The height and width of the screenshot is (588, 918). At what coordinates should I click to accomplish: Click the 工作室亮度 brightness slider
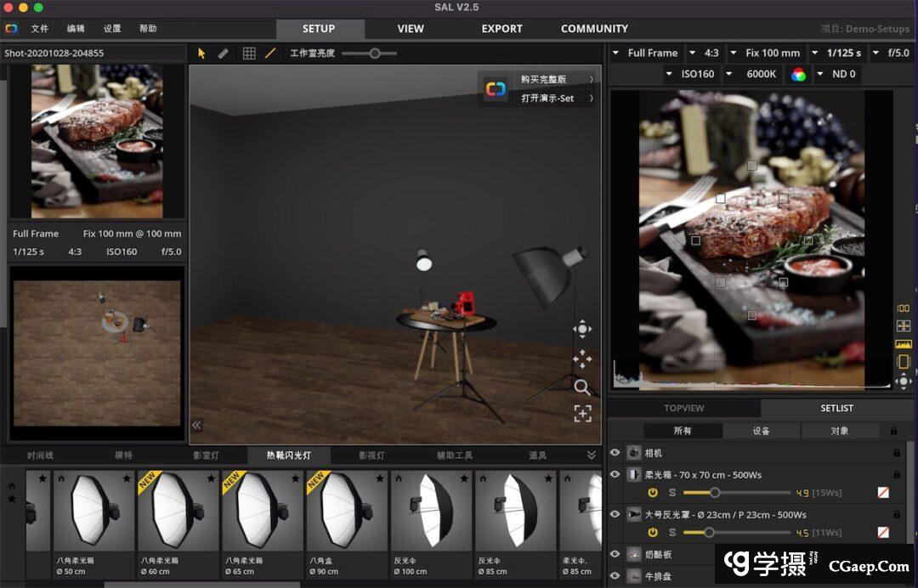click(374, 54)
